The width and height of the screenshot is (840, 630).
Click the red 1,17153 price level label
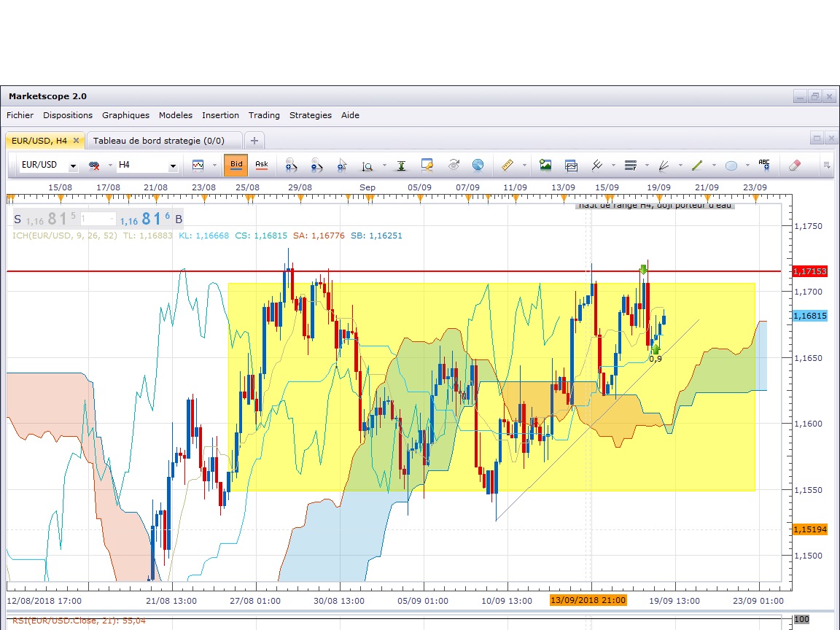pos(809,271)
